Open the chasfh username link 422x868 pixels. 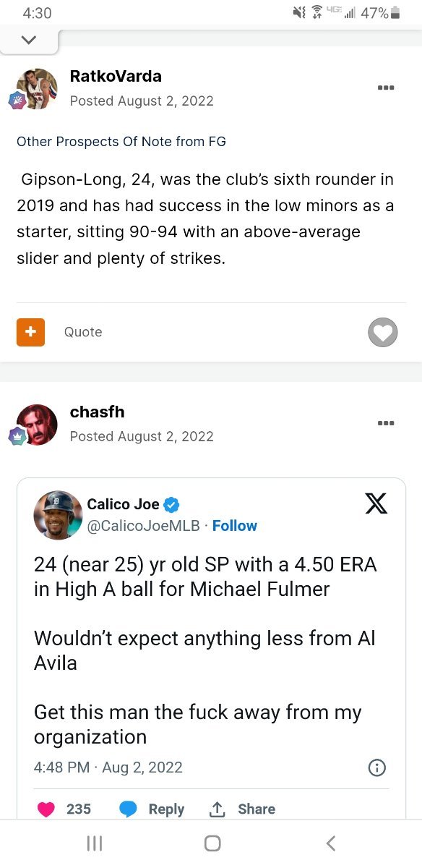pyautogui.click(x=97, y=412)
